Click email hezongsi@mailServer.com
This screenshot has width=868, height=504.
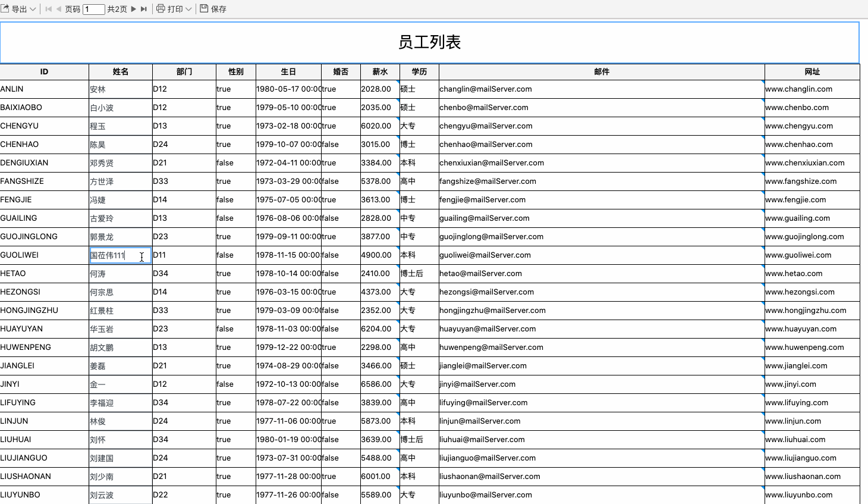[x=486, y=292]
